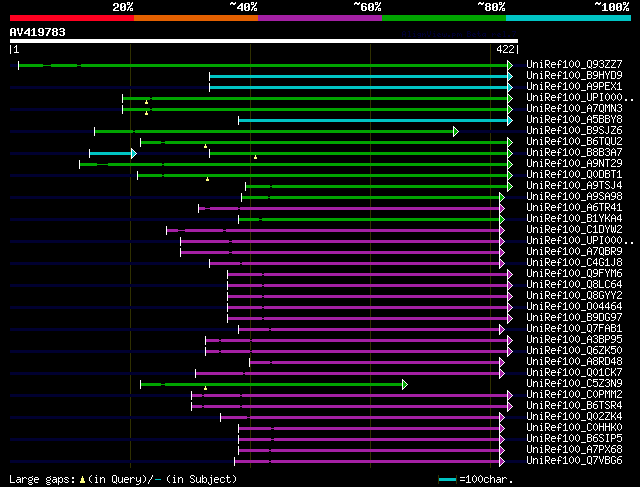
Task: Click the AV419783 query name label
Action: tap(38, 32)
